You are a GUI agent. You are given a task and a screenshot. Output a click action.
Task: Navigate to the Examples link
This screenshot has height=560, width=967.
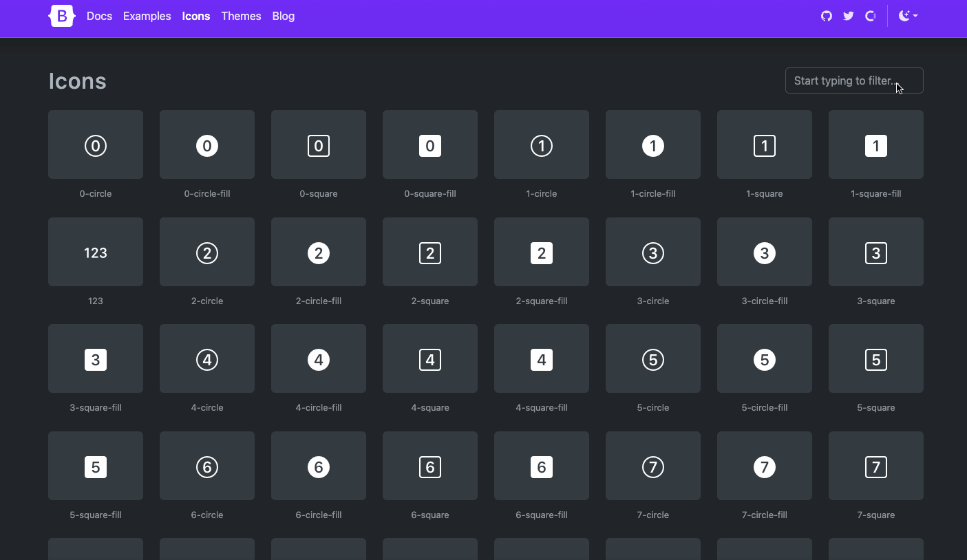pos(147,15)
